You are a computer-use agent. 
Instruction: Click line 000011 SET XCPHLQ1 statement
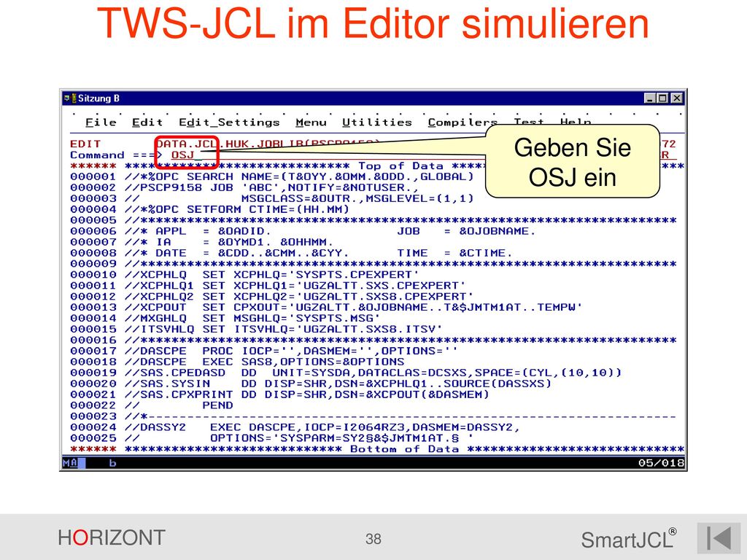(x=268, y=286)
